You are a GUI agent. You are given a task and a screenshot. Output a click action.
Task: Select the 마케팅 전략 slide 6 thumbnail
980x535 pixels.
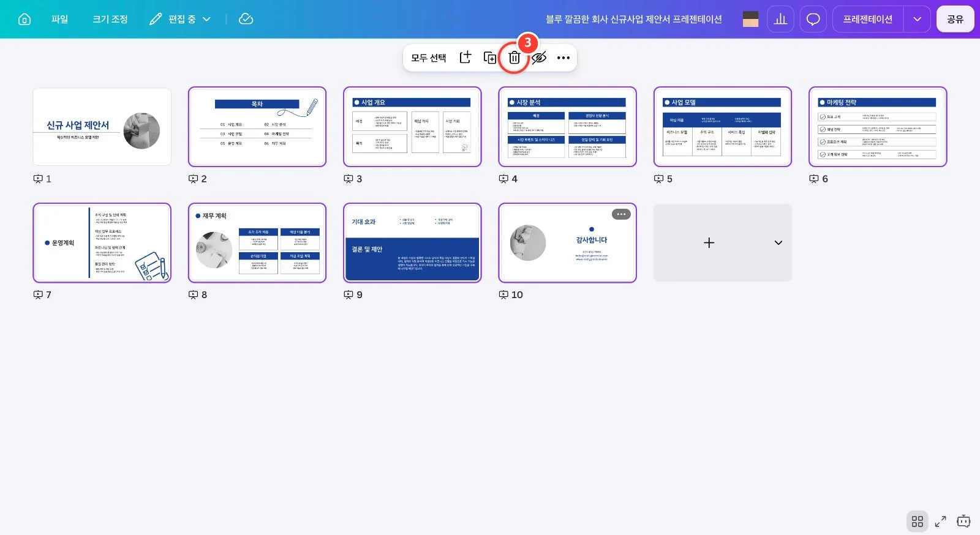click(x=878, y=127)
